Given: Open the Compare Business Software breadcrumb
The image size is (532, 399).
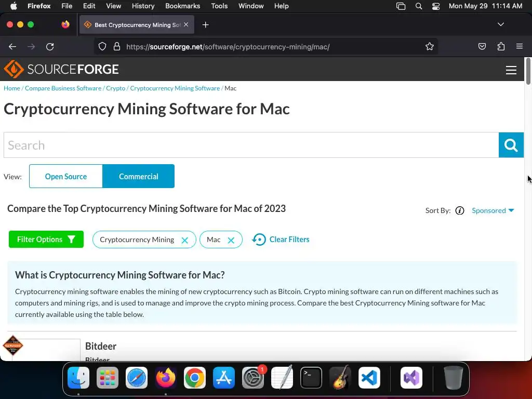Looking at the screenshot, I should [x=63, y=88].
